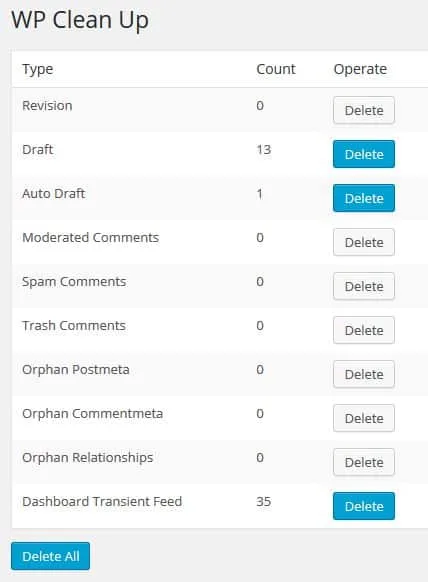Select the Moderated Comments label text
This screenshot has width=428, height=582.
pyautogui.click(x=91, y=238)
